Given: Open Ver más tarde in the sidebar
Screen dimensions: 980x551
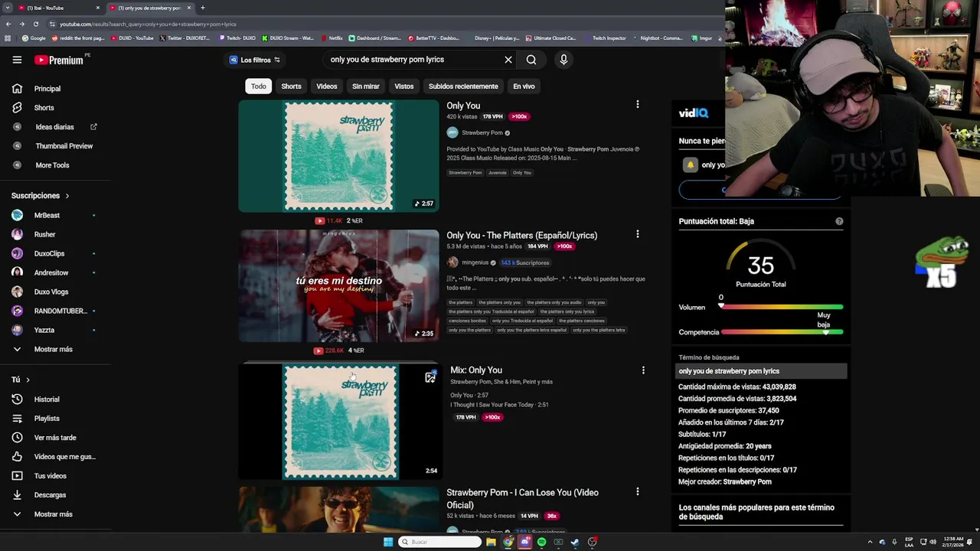Looking at the screenshot, I should point(54,438).
